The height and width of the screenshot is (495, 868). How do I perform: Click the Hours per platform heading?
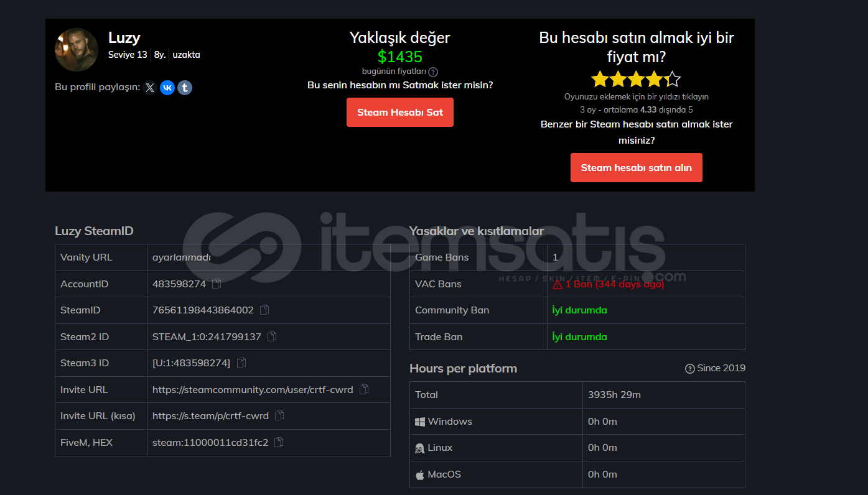pyautogui.click(x=463, y=368)
